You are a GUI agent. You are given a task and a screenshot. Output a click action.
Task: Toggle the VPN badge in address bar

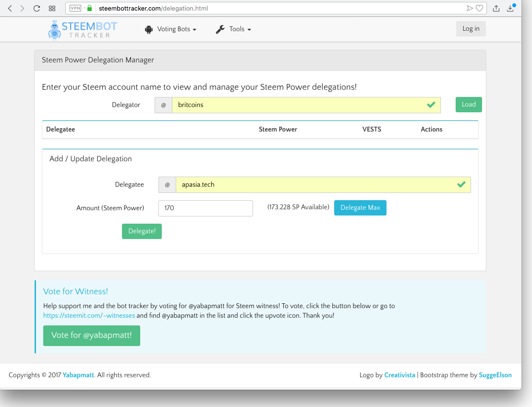75,8
